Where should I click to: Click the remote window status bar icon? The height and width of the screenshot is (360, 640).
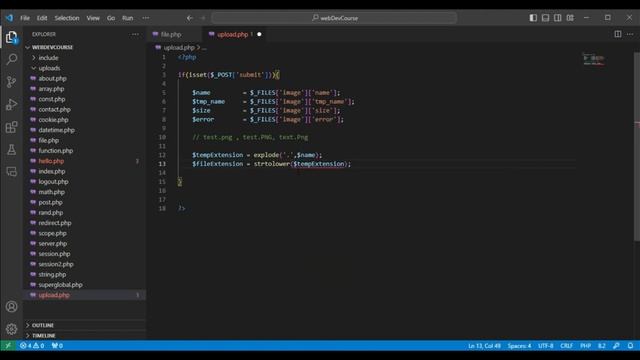pos(8,346)
